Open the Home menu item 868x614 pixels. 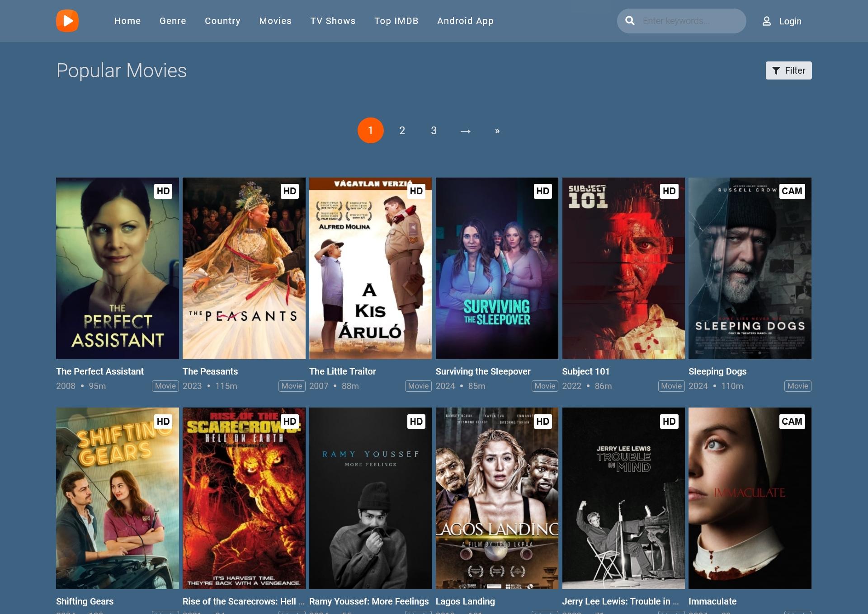pyautogui.click(x=127, y=21)
